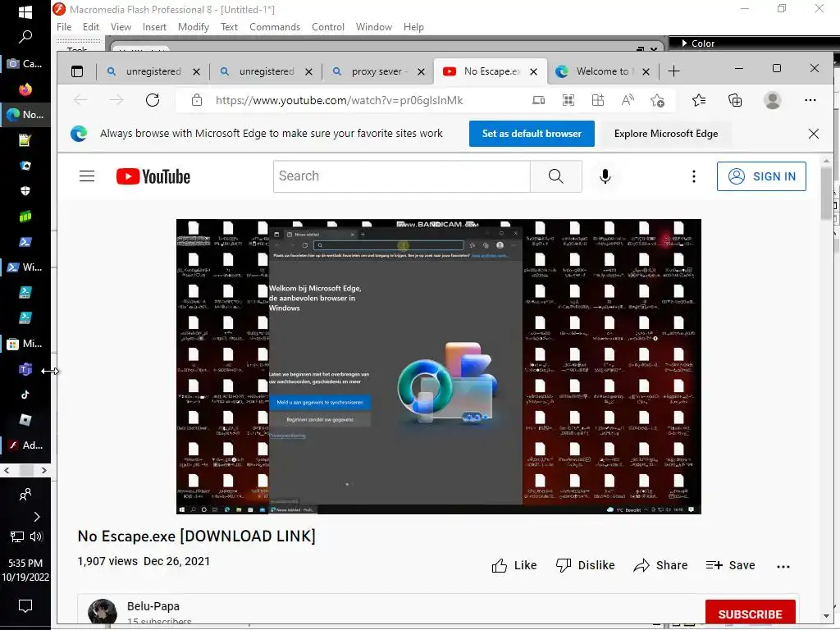This screenshot has height=630, width=840.
Task: Open the volume speaker tray icon
Action: (x=36, y=536)
